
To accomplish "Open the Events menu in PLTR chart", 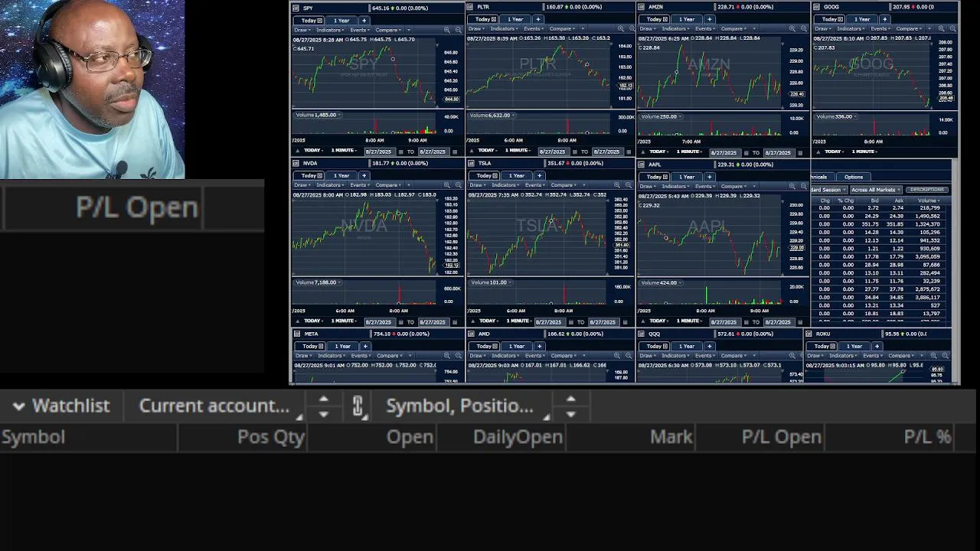I will coord(534,28).
